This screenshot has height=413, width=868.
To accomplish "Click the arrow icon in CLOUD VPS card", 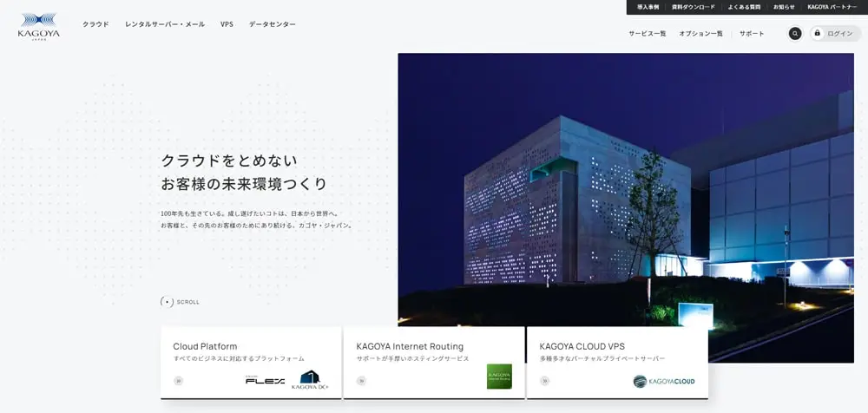I will 544,380.
